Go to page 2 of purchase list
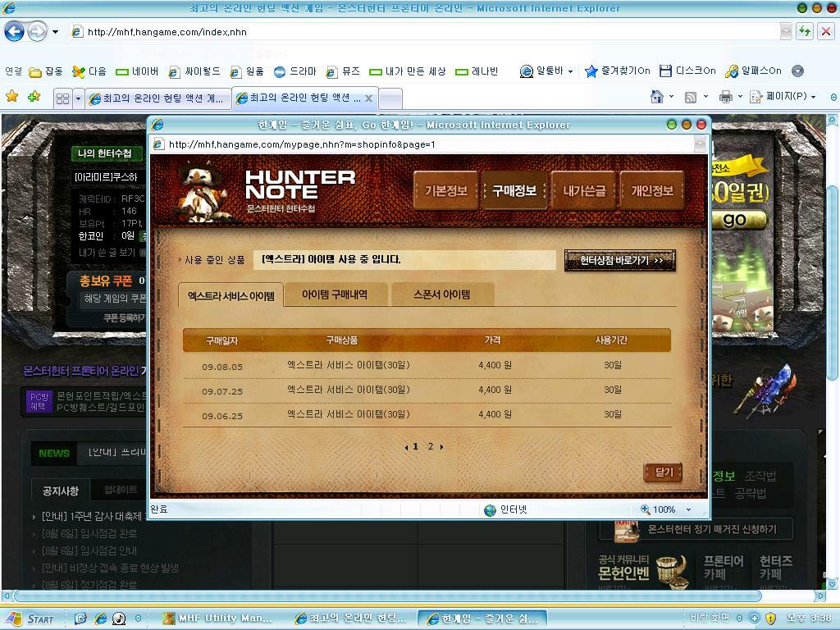The image size is (840, 630). 430,447
